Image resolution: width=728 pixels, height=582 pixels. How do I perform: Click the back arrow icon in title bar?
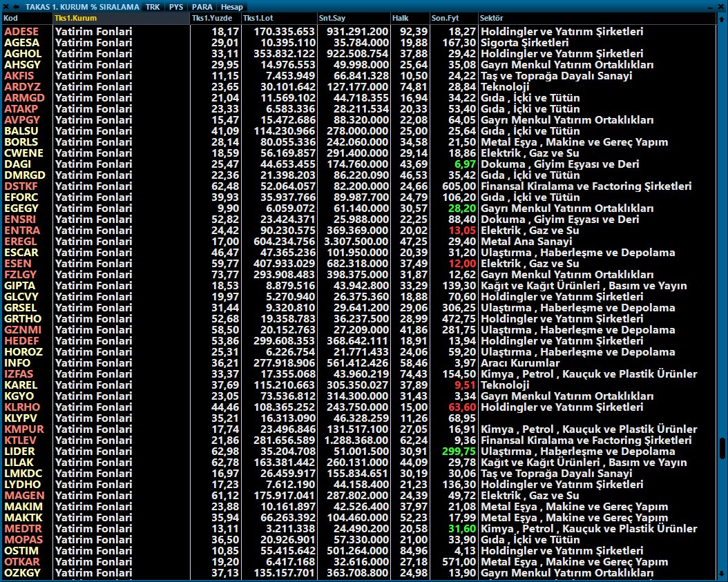tap(16, 6)
